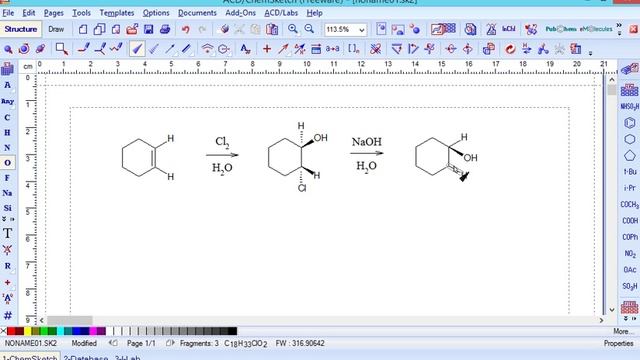
Task: Select the Up Stereo Bonds wedge tool
Action: (137, 49)
